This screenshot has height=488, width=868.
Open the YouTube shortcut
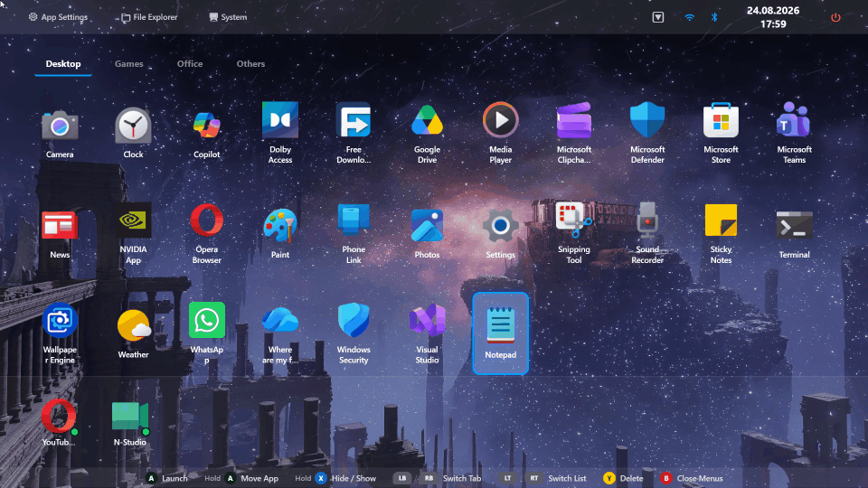(59, 423)
